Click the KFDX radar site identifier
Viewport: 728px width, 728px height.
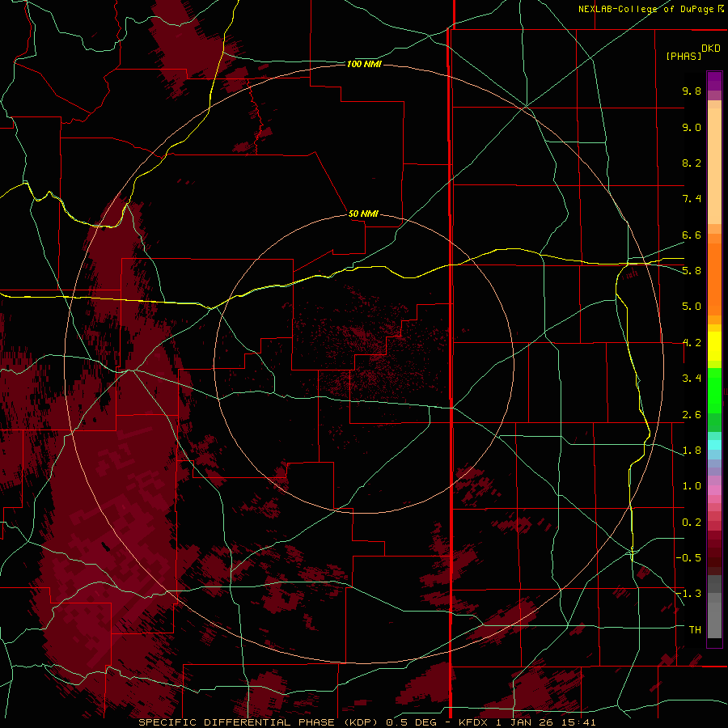pyautogui.click(x=475, y=722)
